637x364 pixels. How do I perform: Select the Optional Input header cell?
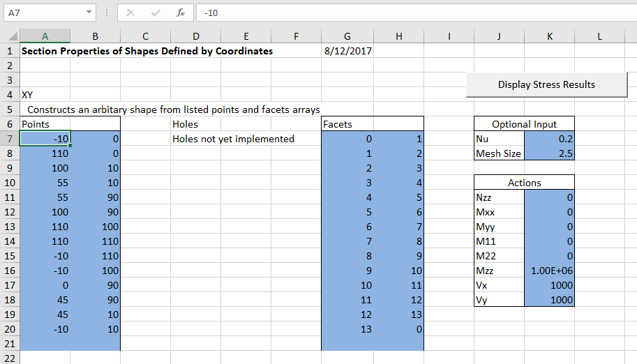click(524, 124)
